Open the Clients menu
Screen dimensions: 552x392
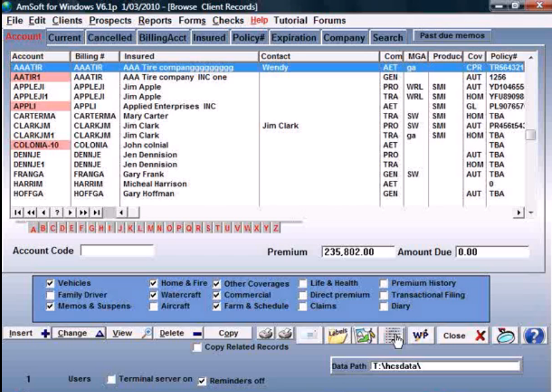pos(67,20)
